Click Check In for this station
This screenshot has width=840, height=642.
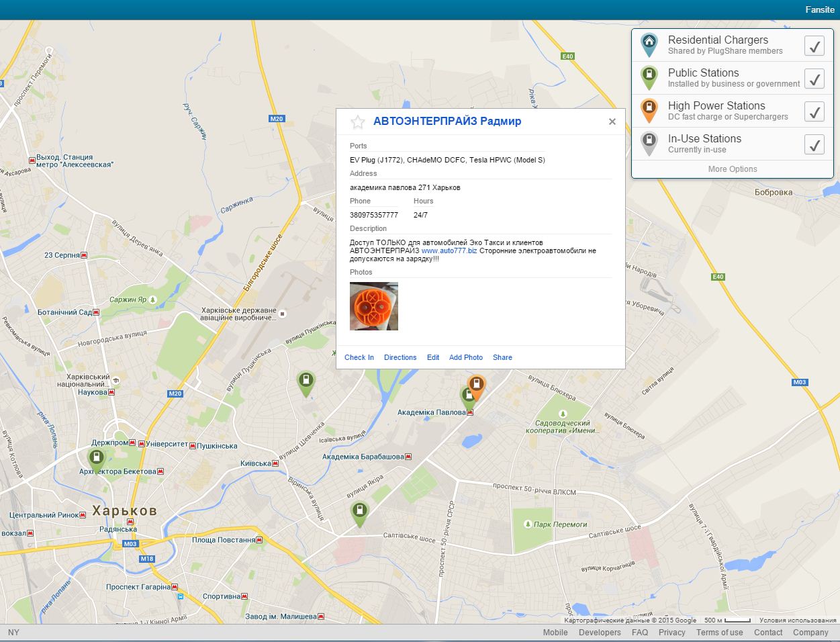click(x=359, y=357)
